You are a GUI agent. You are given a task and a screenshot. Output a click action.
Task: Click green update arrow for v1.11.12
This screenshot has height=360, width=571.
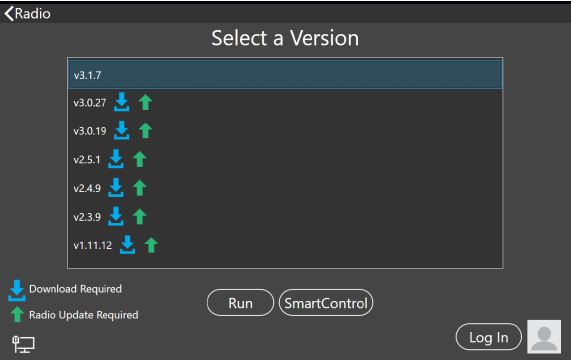151,245
